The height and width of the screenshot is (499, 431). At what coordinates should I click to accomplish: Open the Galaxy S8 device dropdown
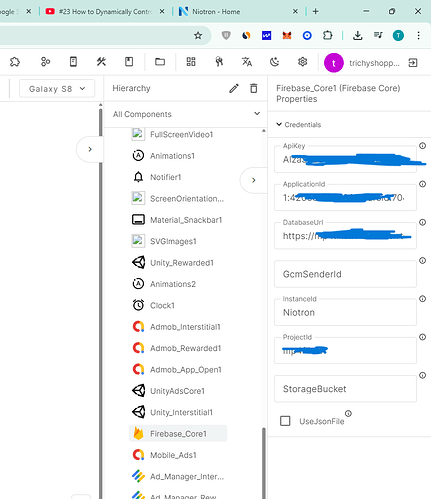point(57,89)
